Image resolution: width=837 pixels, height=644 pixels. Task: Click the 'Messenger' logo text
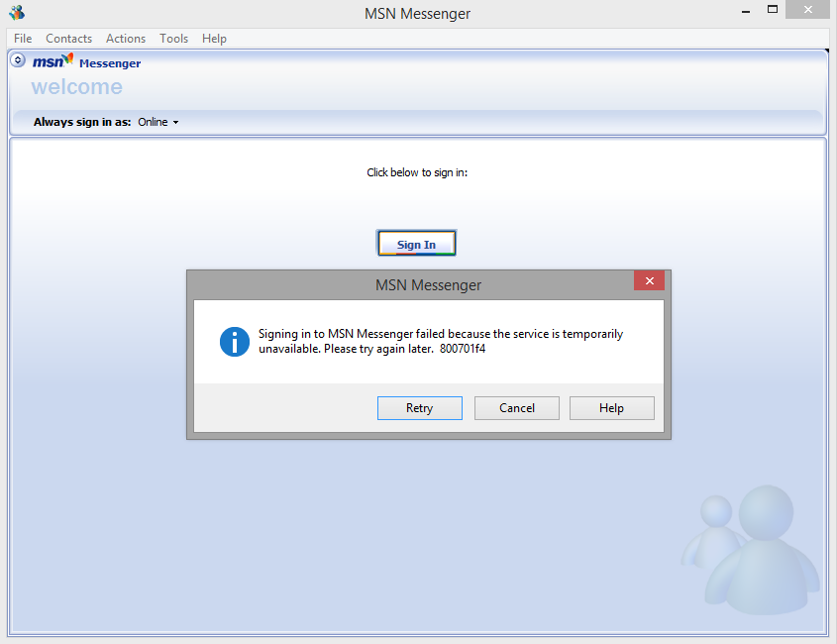pyautogui.click(x=110, y=63)
